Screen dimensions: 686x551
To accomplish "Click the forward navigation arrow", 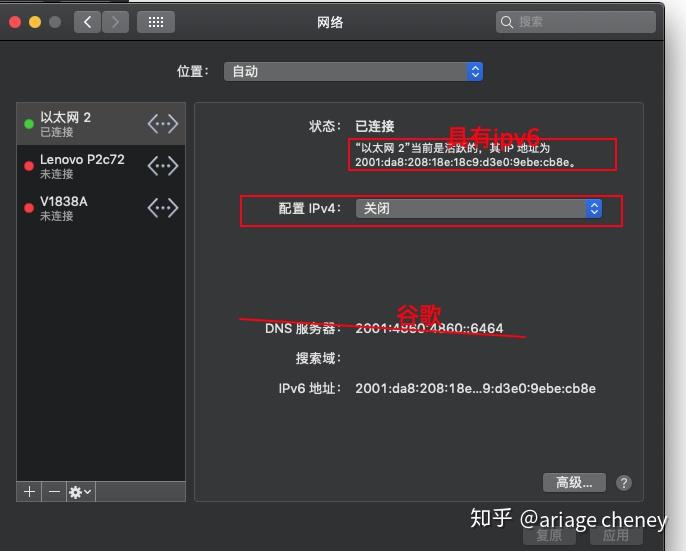I will pos(114,21).
